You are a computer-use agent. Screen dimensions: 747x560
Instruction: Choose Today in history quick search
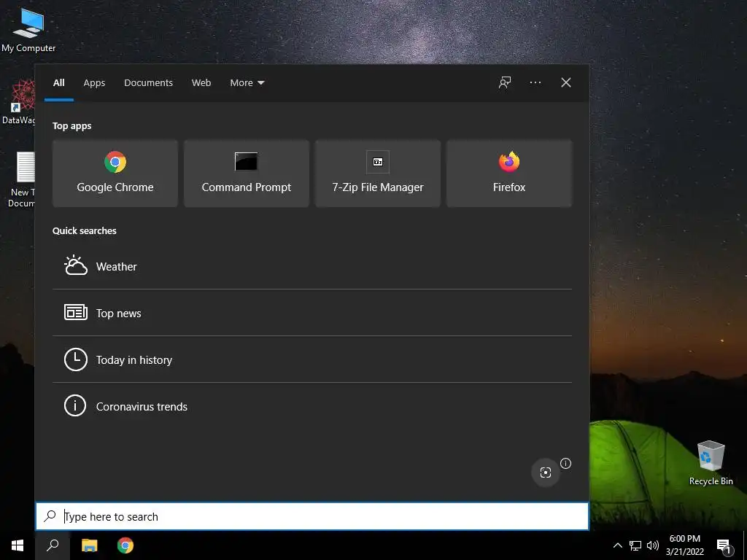(312, 359)
